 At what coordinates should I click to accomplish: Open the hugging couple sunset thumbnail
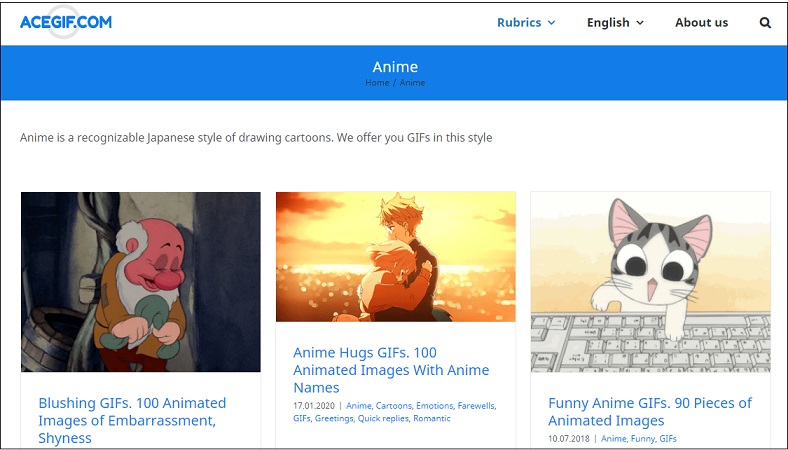click(396, 257)
